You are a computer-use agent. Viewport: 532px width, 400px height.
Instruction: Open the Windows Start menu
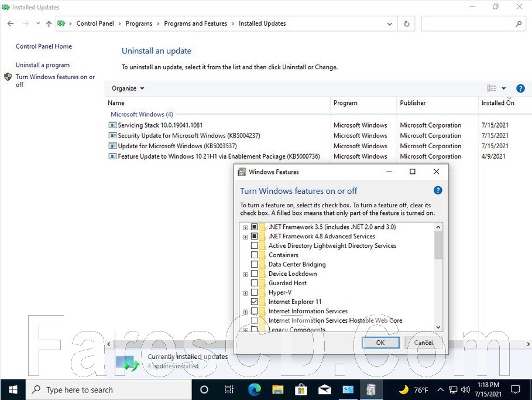pos(13,389)
